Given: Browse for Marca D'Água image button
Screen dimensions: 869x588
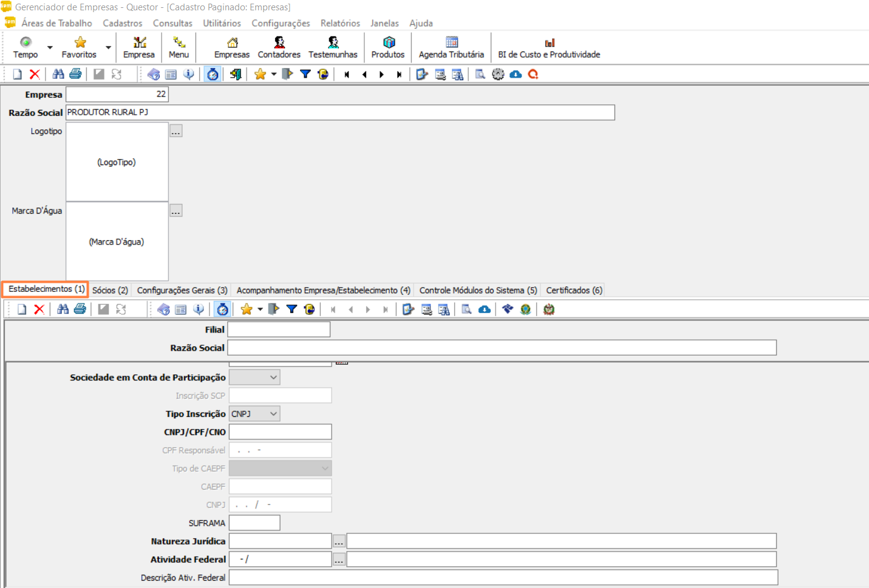Looking at the screenshot, I should click(176, 211).
